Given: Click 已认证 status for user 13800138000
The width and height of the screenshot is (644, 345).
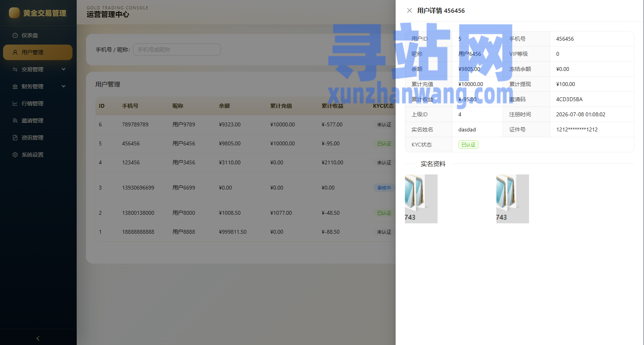Looking at the screenshot, I should 384,213.
